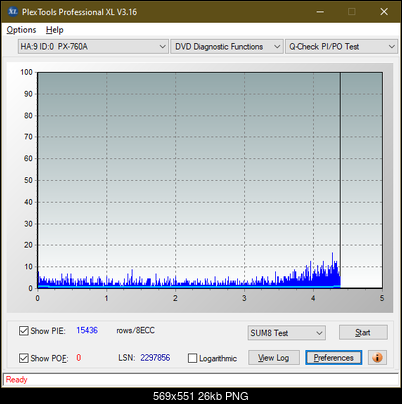Click the PlexTools XL title bar icon

[x=13, y=12]
